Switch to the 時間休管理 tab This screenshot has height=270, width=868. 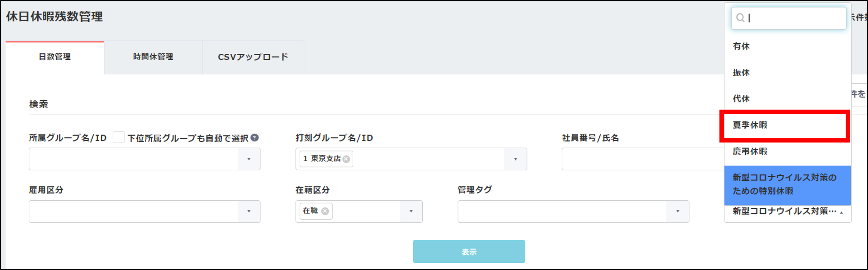point(153,57)
